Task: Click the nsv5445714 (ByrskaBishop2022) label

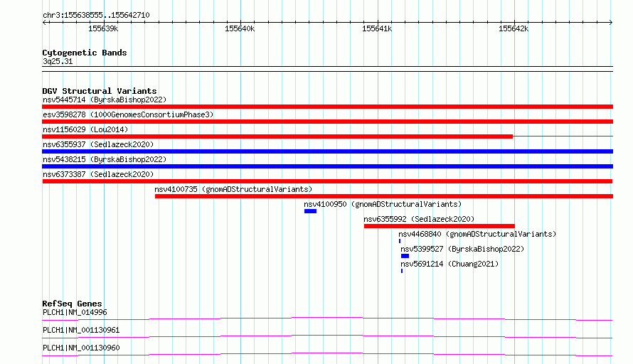Action: tap(105, 100)
